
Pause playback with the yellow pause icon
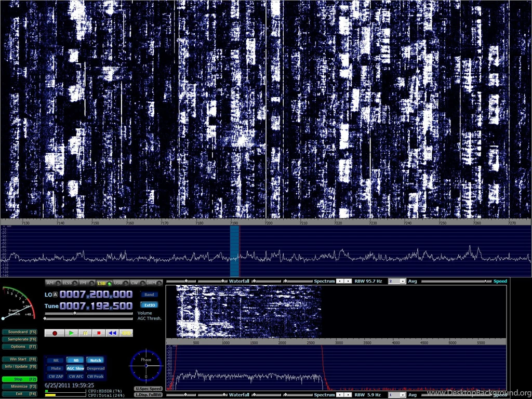[x=85, y=333]
